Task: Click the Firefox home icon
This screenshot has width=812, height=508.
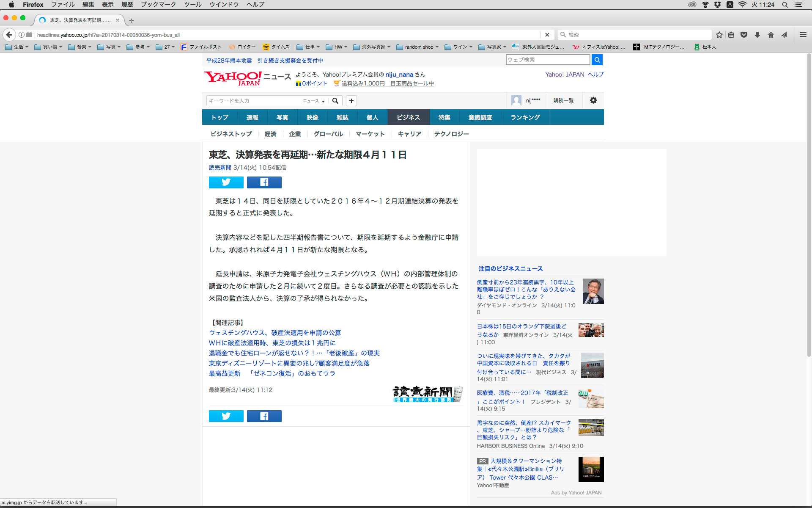Action: pos(771,35)
